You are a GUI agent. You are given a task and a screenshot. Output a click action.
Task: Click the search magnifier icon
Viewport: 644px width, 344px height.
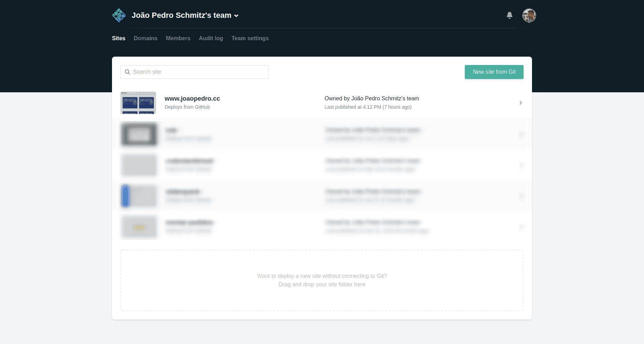click(128, 72)
